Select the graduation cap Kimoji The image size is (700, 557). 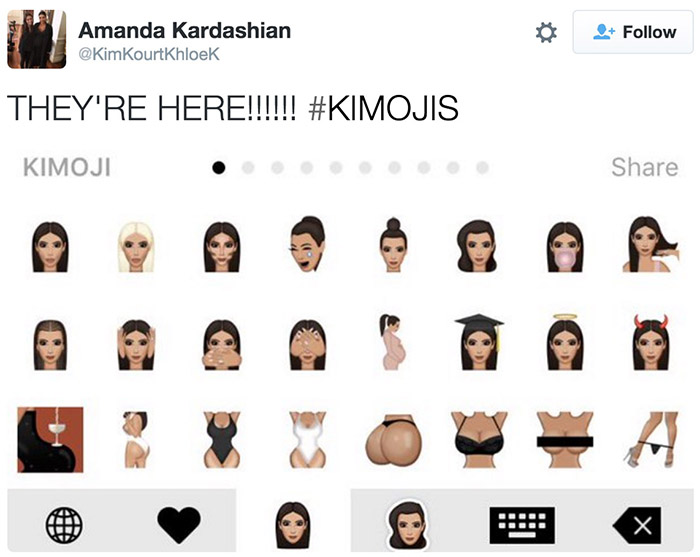coord(479,342)
